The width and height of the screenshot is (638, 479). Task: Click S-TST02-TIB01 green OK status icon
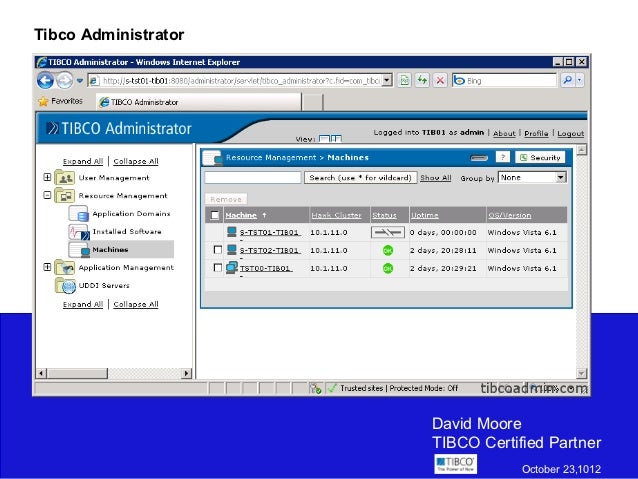(388, 250)
